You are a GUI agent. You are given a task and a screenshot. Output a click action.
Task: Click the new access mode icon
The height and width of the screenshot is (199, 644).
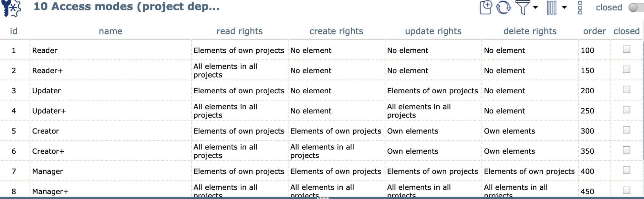click(x=486, y=7)
